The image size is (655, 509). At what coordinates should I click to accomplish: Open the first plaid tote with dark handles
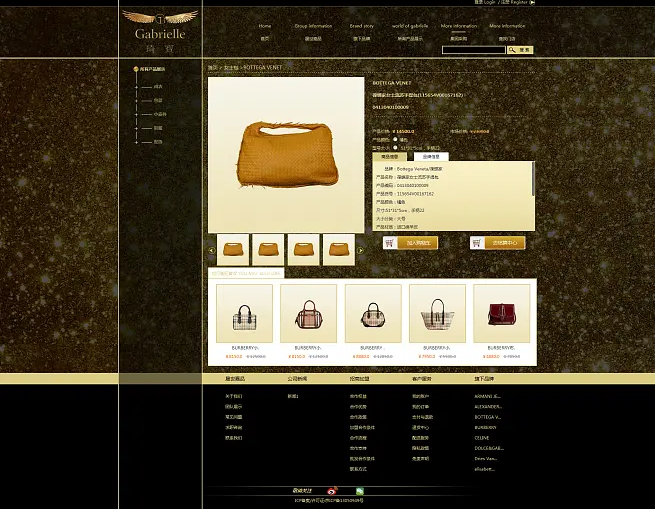click(x=244, y=313)
